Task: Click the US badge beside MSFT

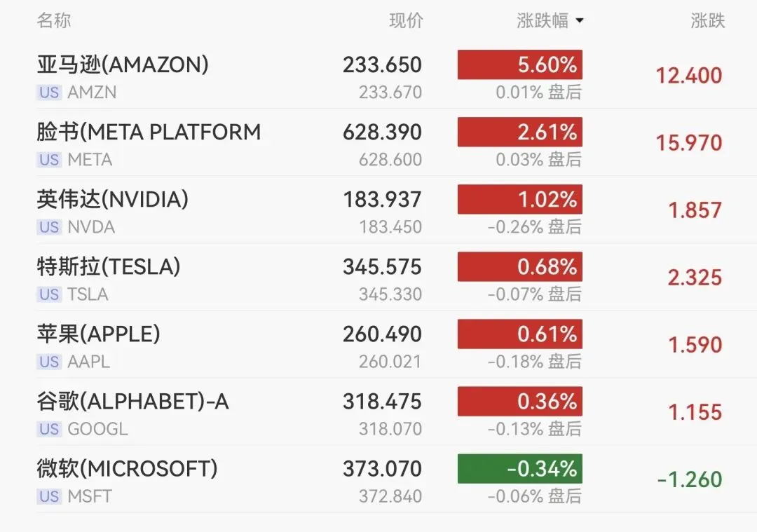Action: pos(48,496)
